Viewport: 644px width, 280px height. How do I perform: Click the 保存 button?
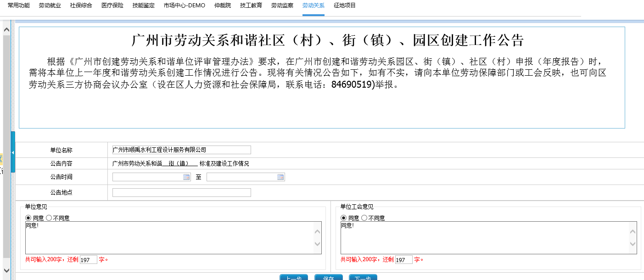[329, 277]
